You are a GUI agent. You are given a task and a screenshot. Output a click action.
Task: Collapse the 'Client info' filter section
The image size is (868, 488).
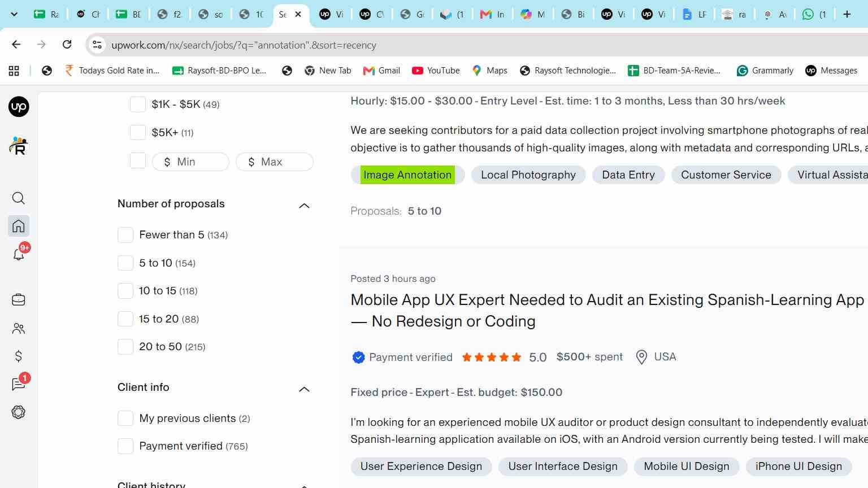304,389
